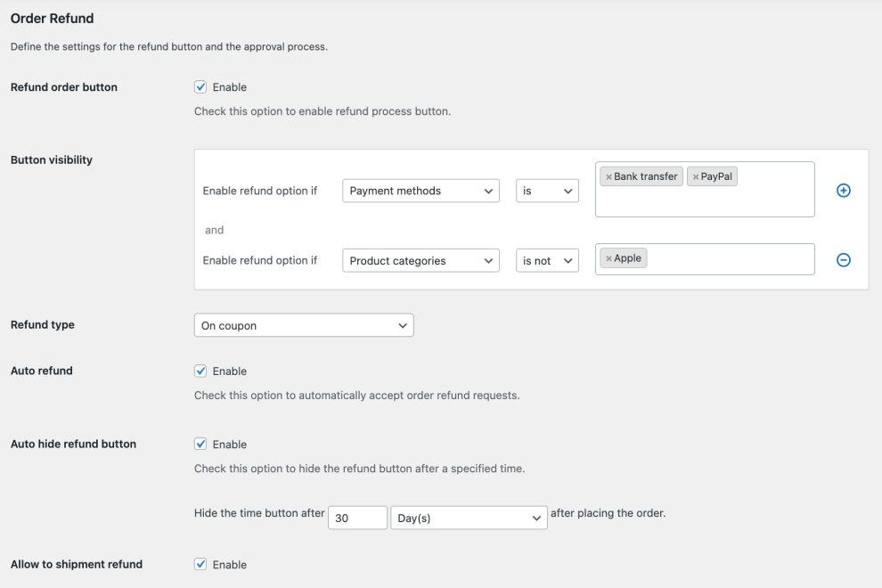
Task: Click the Button visibility label
Action: (x=51, y=159)
